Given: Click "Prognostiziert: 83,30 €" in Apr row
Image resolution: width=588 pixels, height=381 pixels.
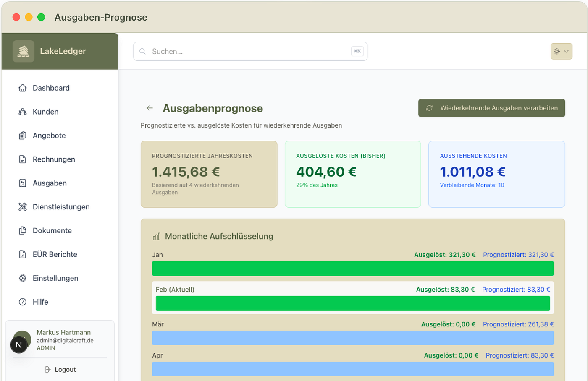Looking at the screenshot, I should pos(520,355).
